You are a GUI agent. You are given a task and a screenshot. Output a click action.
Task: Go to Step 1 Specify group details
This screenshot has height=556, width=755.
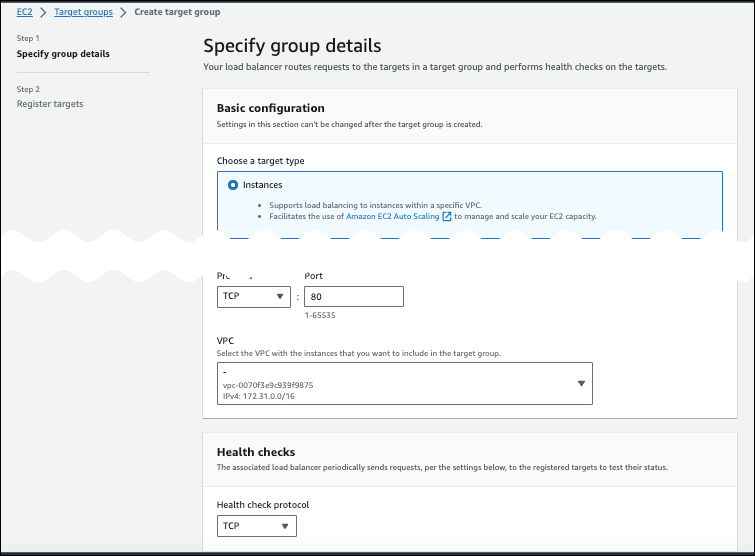tap(63, 54)
